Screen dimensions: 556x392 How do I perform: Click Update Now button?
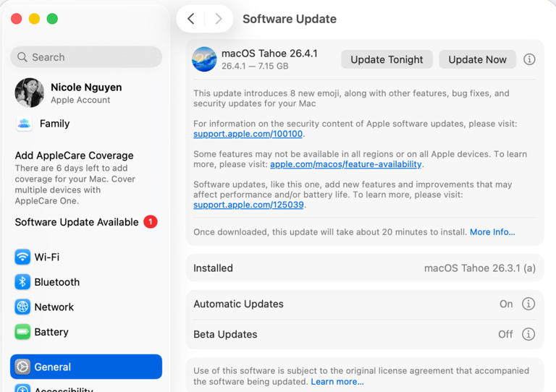pyautogui.click(x=477, y=59)
